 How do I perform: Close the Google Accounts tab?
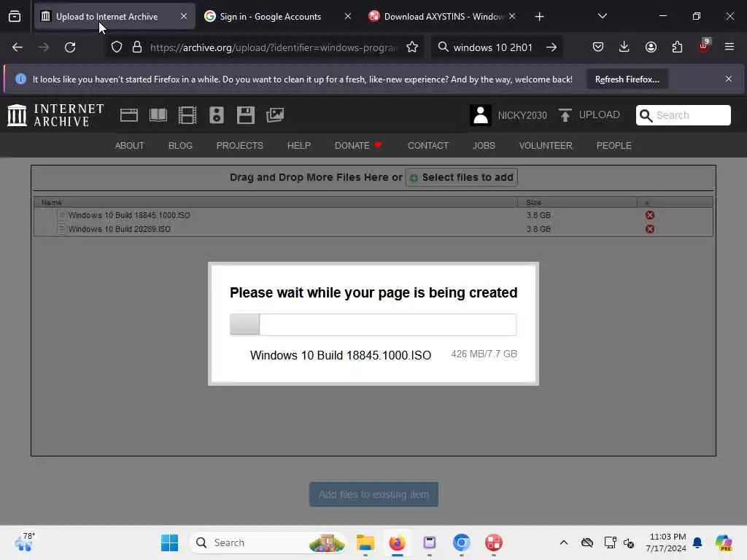pos(348,16)
